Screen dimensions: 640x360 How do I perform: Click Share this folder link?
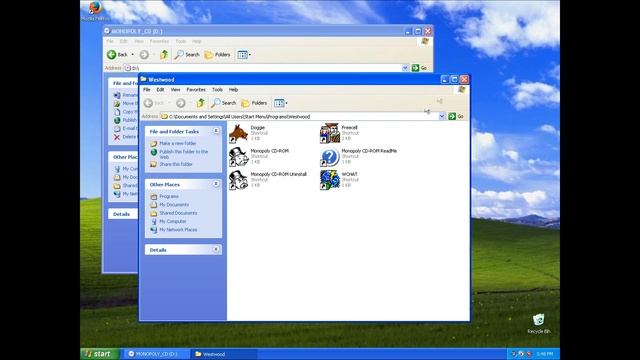(x=176, y=164)
